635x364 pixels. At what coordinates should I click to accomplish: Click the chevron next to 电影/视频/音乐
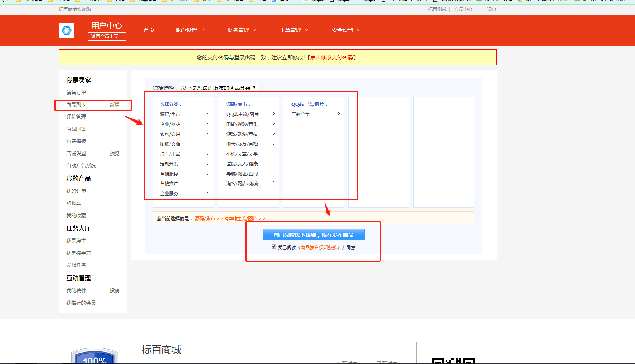coord(274,124)
